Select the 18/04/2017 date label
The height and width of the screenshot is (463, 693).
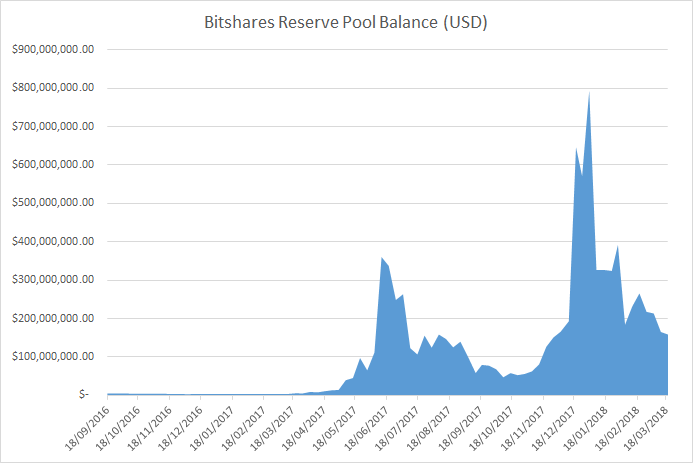point(304,427)
